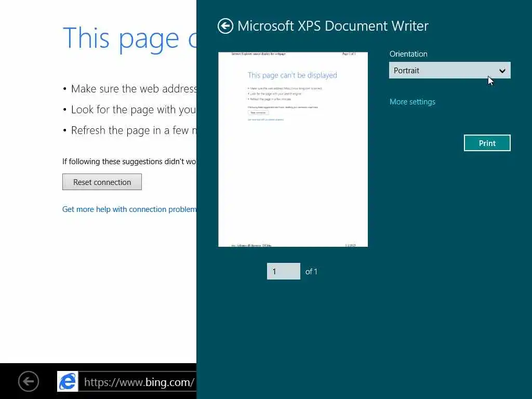The image size is (532, 399).
Task: Click 'If following these suggestions didn't wo' text
Action: [x=129, y=162]
